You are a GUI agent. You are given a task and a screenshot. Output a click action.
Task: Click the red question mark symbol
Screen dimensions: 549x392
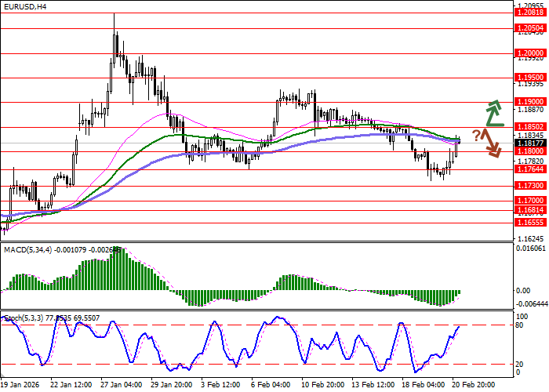point(476,135)
